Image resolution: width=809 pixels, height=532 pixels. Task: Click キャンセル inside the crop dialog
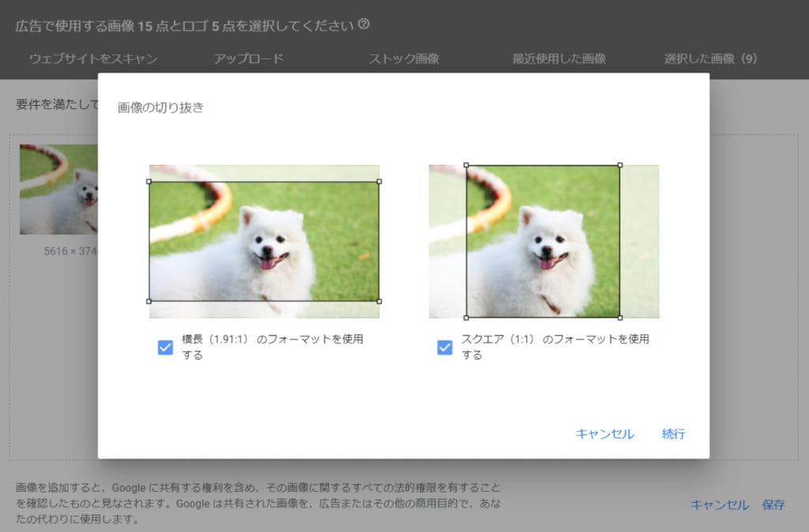click(x=604, y=434)
